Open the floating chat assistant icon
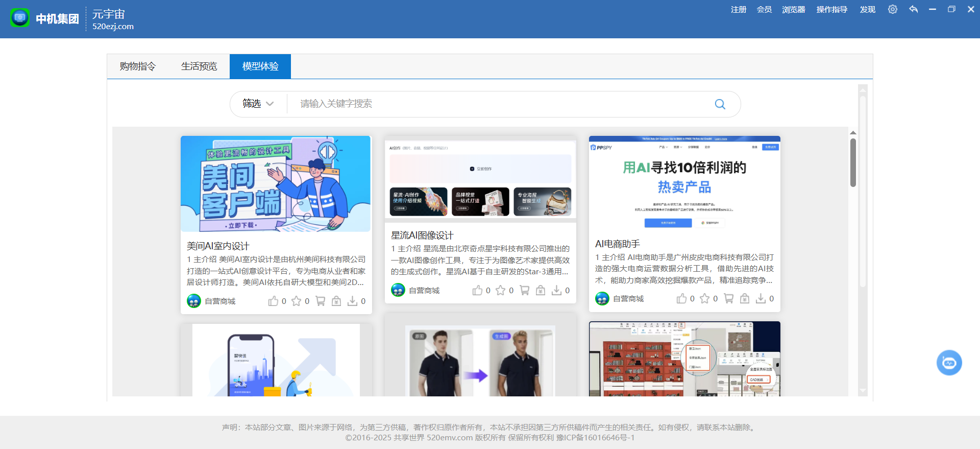Screen dimensions: 980x449 (949, 363)
